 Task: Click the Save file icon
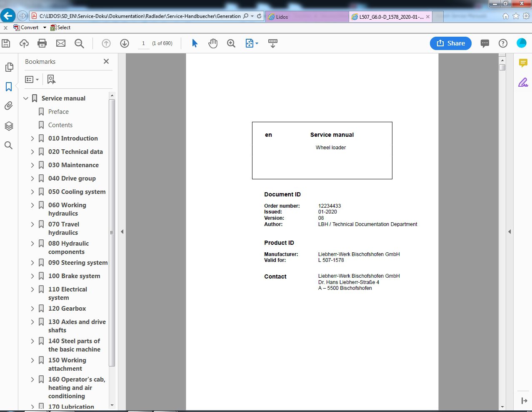click(x=6, y=43)
